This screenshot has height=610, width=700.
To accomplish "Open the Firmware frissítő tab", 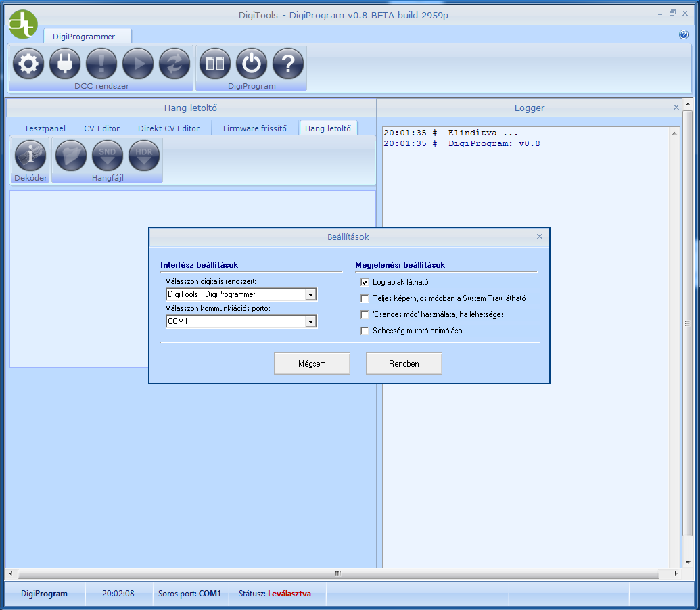I will [255, 128].
